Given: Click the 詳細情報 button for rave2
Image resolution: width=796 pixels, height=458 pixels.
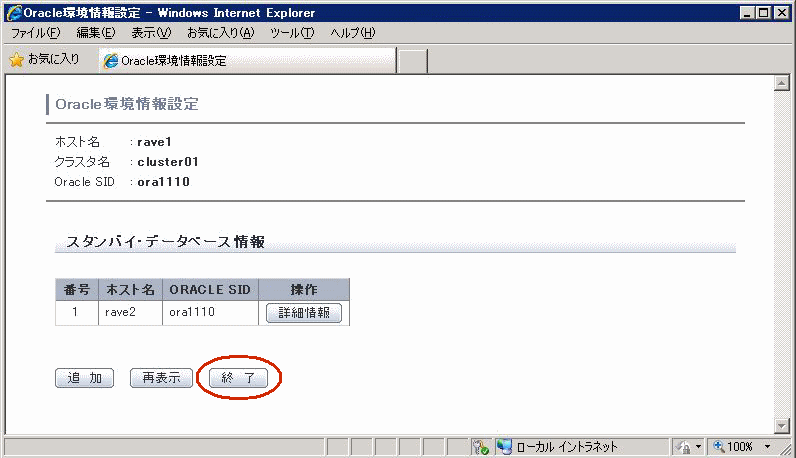Looking at the screenshot, I should point(304,313).
